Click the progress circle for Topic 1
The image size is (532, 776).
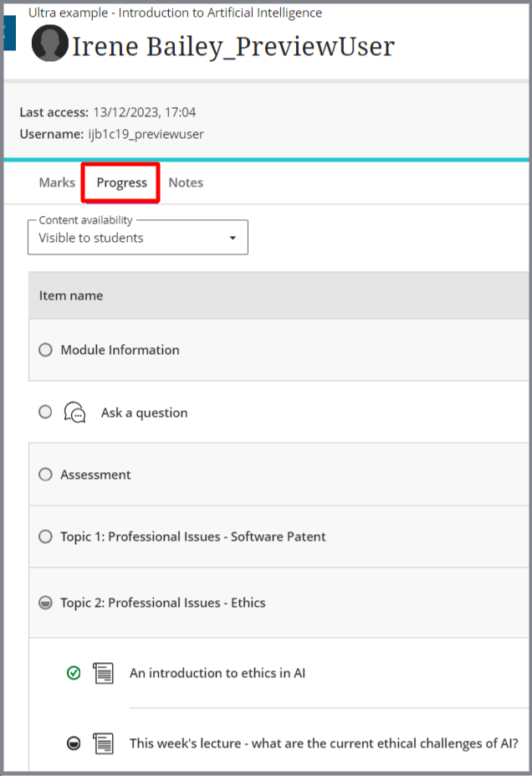point(45,537)
